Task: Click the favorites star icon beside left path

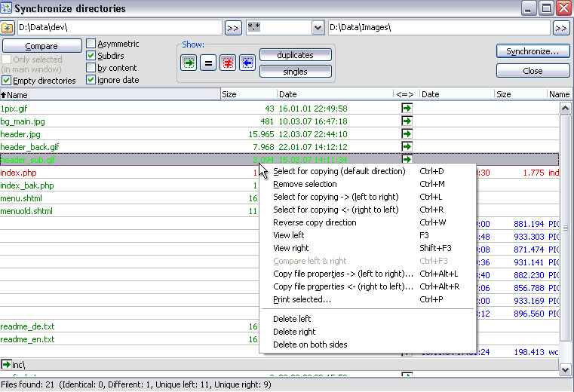Action: [x=8, y=28]
